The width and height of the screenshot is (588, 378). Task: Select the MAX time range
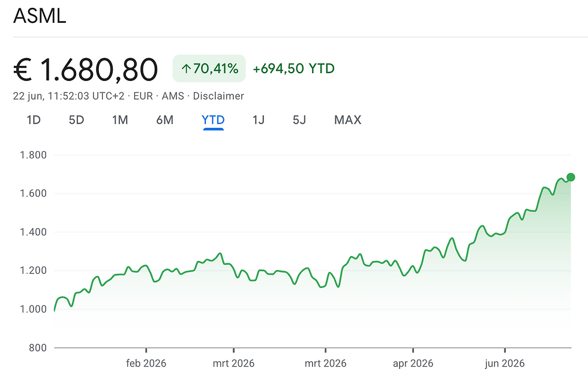point(347,120)
